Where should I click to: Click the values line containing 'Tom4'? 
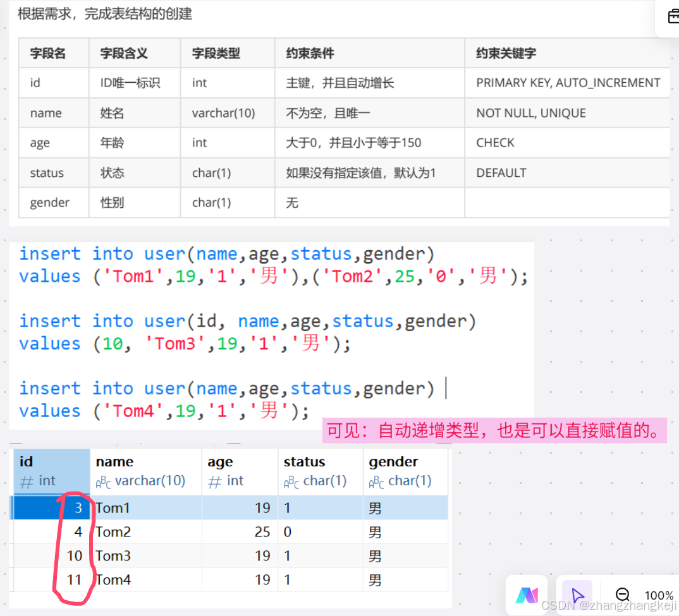164,411
